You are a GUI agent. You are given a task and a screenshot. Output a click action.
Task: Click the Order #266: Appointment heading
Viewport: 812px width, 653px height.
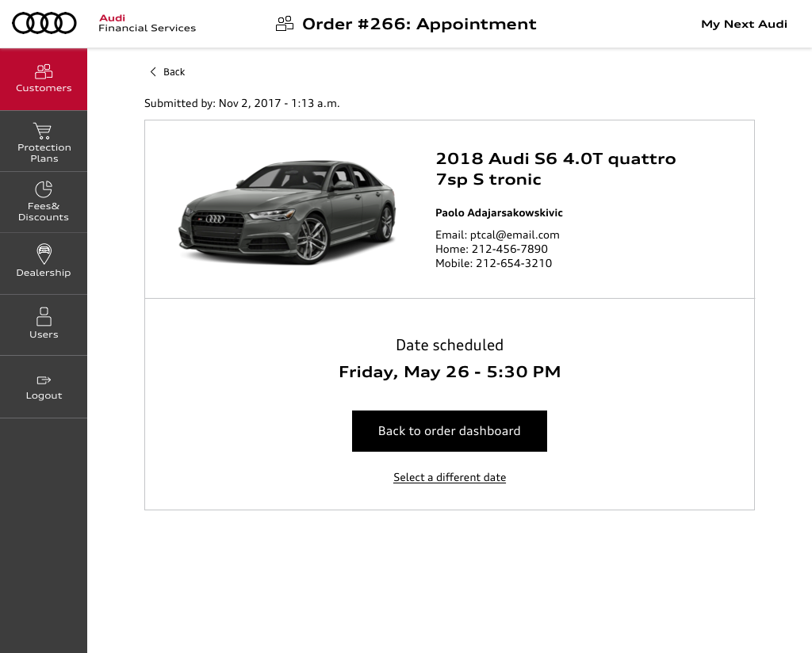[419, 24]
